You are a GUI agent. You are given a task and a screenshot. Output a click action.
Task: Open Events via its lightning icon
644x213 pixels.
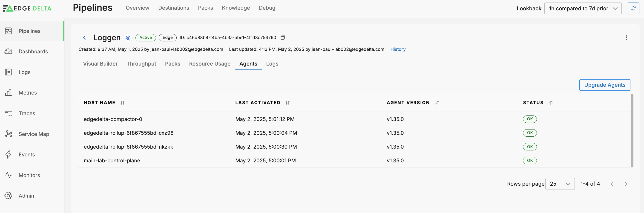(x=8, y=155)
